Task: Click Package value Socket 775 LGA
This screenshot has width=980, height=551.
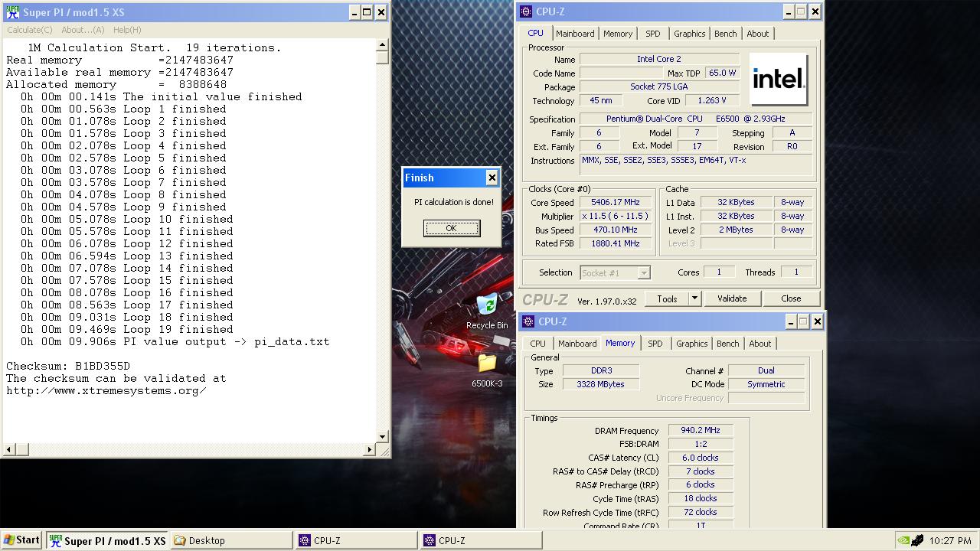Action: coord(659,86)
